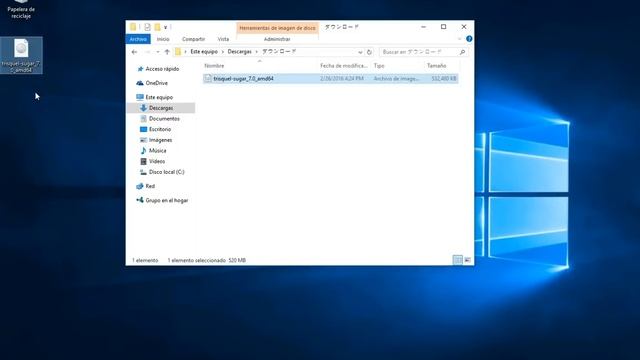Image resolution: width=640 pixels, height=360 pixels.
Task: Click Properties icon in quick access toolbar
Action: tap(147, 27)
